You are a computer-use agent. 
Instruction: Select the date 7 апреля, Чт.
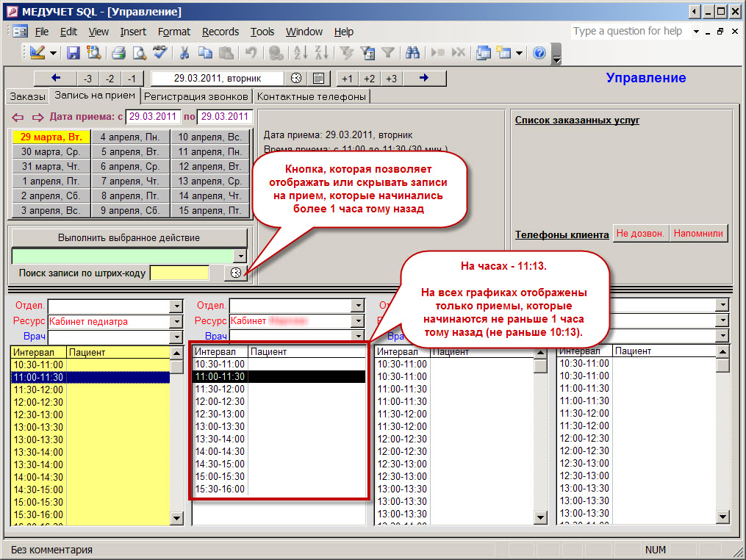(x=130, y=182)
